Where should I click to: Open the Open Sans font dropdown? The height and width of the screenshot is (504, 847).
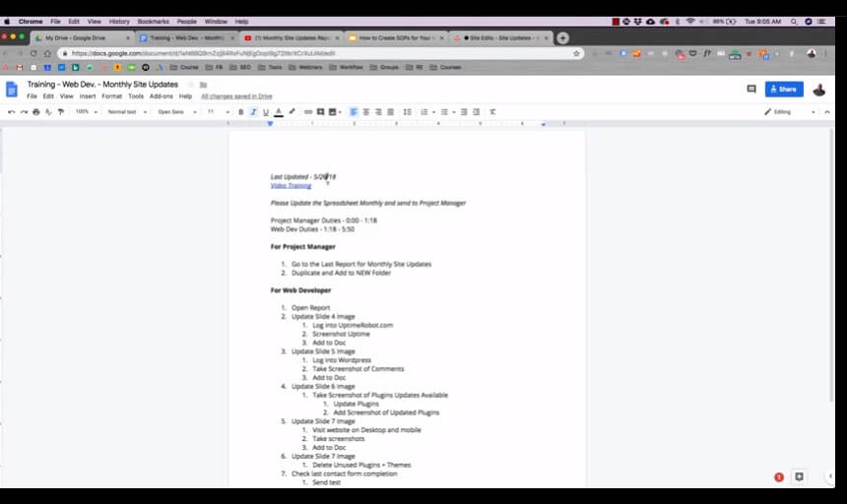pos(177,111)
